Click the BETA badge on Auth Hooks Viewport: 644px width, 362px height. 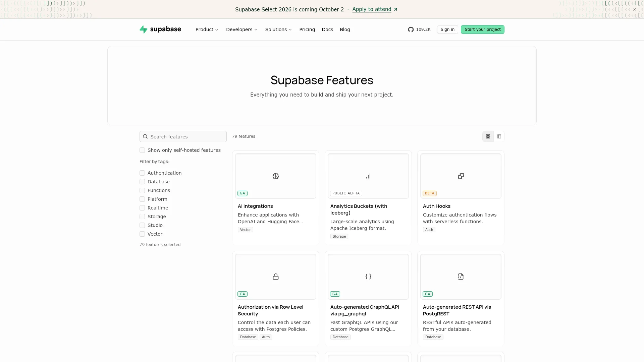pos(430,193)
